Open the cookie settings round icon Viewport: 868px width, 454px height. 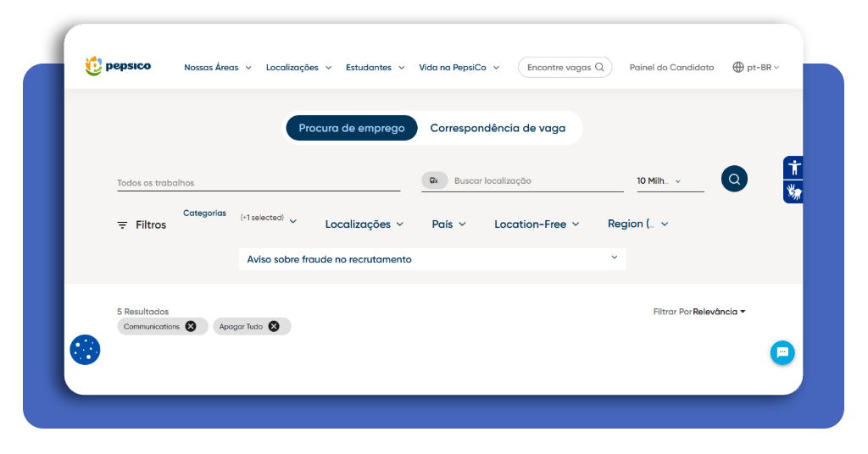[85, 350]
